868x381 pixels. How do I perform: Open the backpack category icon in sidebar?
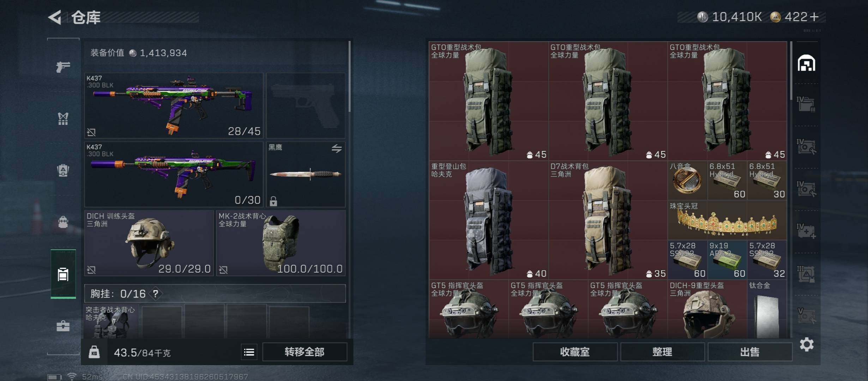[63, 222]
